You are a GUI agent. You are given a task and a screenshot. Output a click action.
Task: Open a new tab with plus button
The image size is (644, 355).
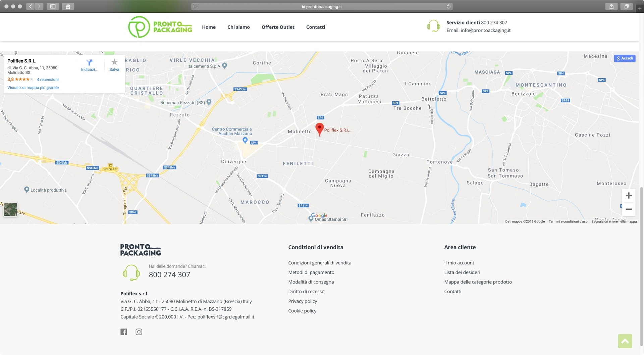640,8
